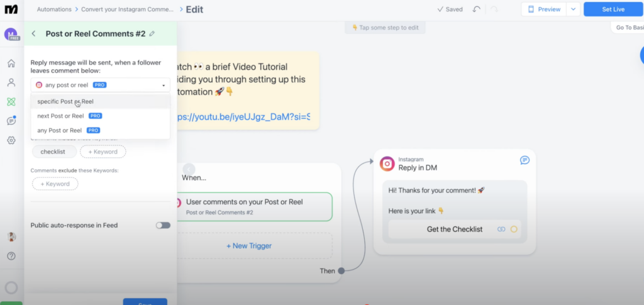The image size is (644, 305).
Task: Go to Home in the sidebar
Action: pyautogui.click(x=11, y=64)
